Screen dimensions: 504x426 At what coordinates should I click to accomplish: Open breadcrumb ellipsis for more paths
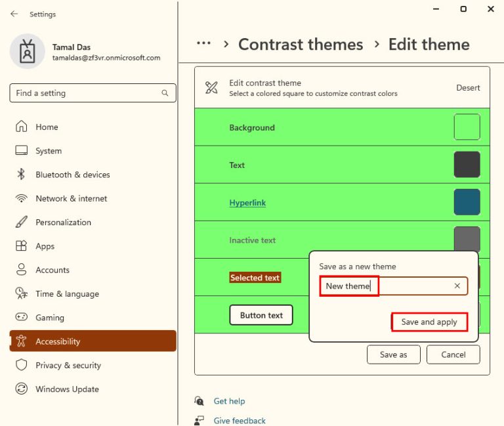(x=204, y=43)
